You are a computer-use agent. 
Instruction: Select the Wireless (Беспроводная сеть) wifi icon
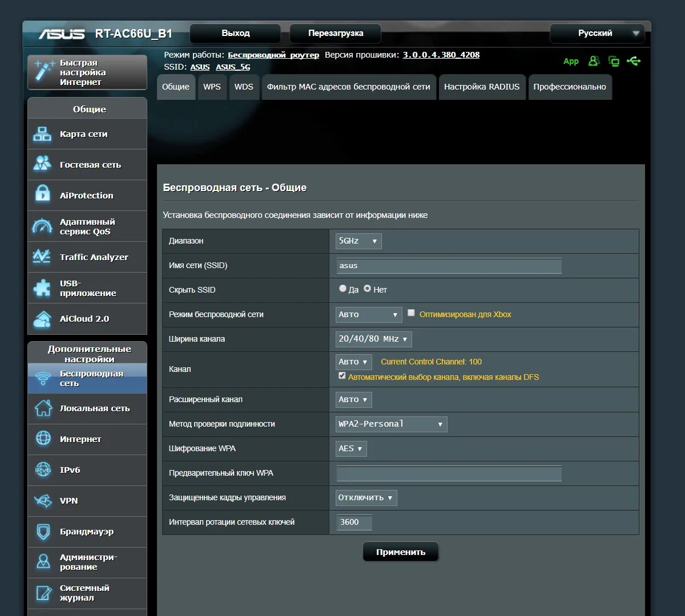click(43, 379)
